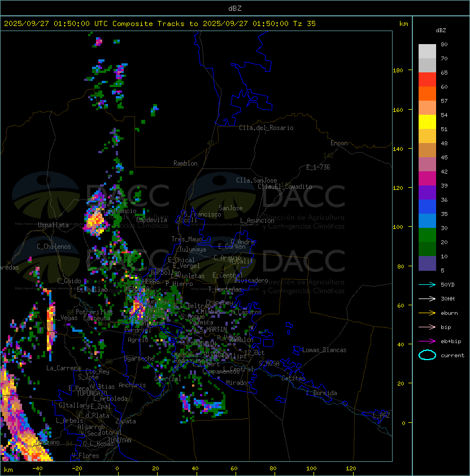This screenshot has height=476, width=470.
Task: Select the purple 39-36 dBZ swatch
Action: tap(427, 193)
